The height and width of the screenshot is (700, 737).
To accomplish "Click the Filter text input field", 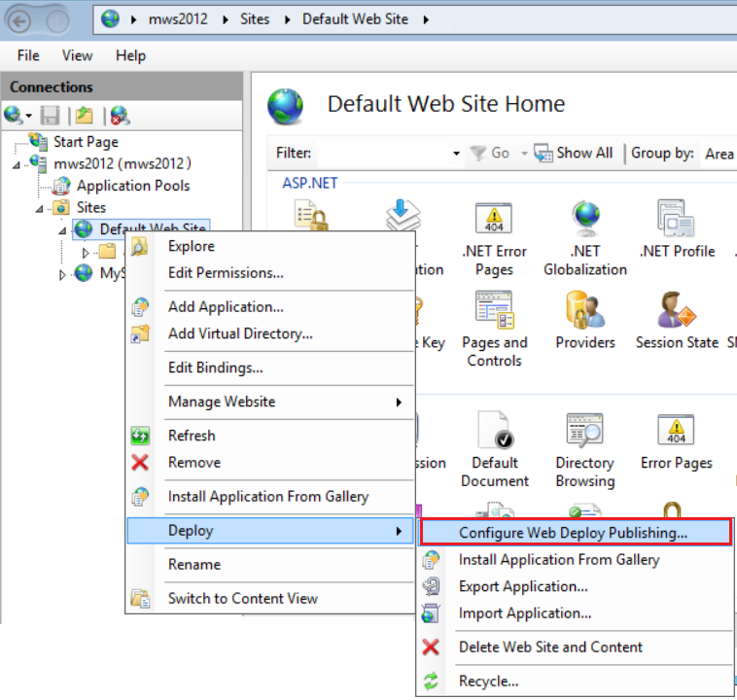I will [382, 153].
